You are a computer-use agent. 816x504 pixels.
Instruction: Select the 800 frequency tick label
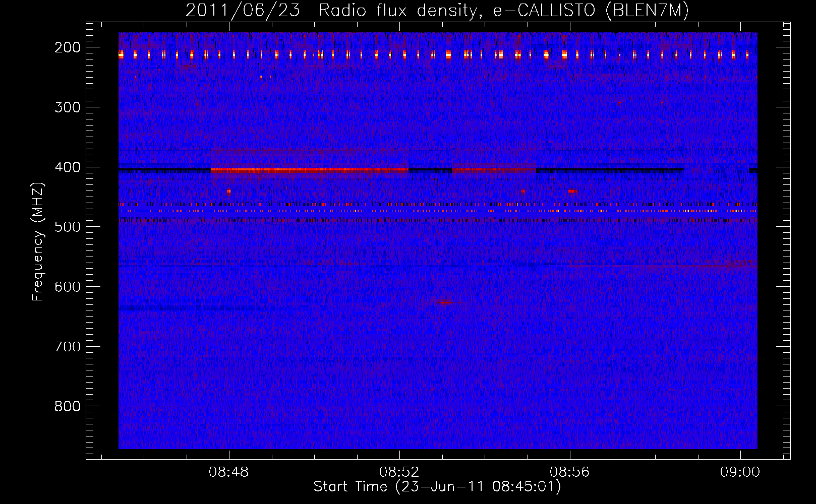click(67, 406)
